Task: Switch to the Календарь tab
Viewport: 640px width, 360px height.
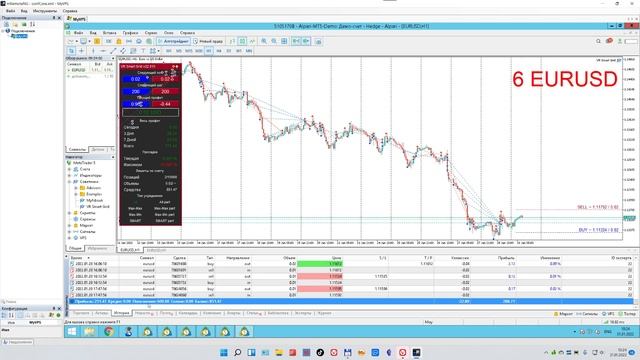Action: pos(188,313)
